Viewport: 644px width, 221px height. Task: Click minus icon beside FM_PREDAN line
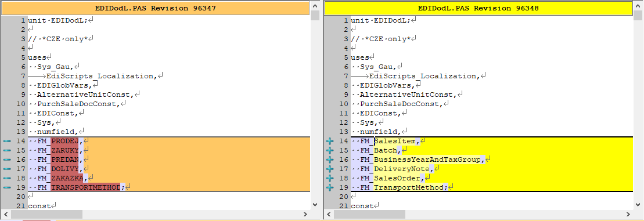[x=7, y=160]
